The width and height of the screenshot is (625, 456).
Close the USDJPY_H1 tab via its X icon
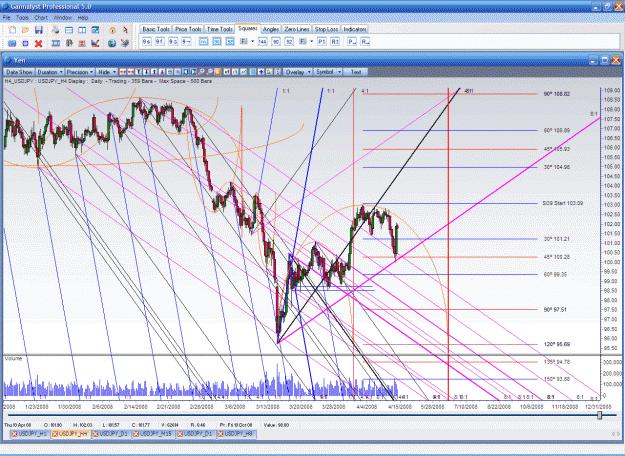(14, 434)
